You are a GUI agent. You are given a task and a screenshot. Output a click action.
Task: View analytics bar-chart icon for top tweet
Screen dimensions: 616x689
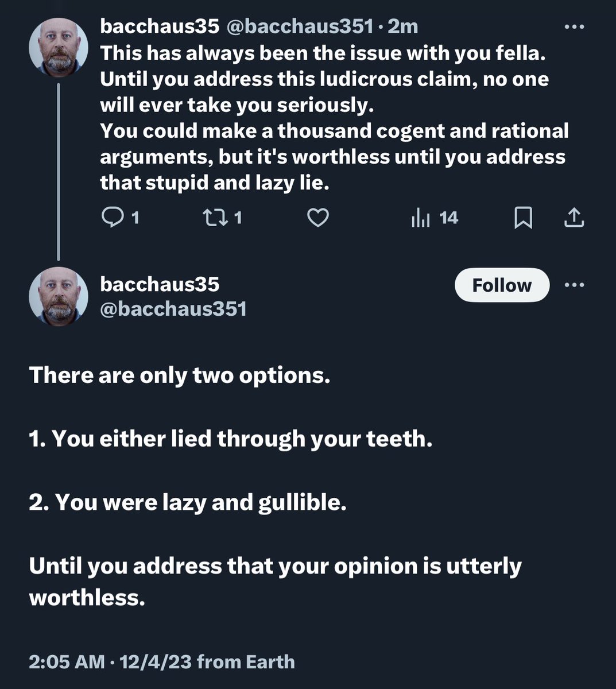pos(420,218)
